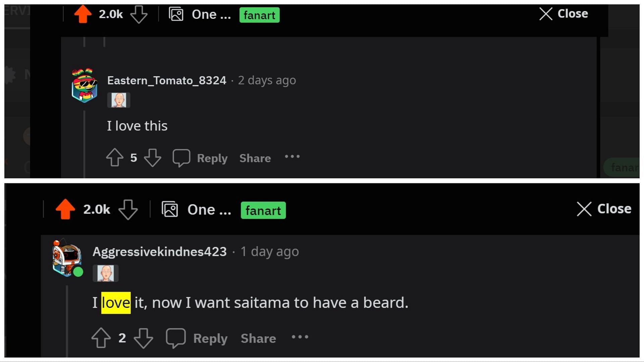Share Eastern_Tomato_8324's comment
This screenshot has width=644, height=362.
(x=255, y=158)
